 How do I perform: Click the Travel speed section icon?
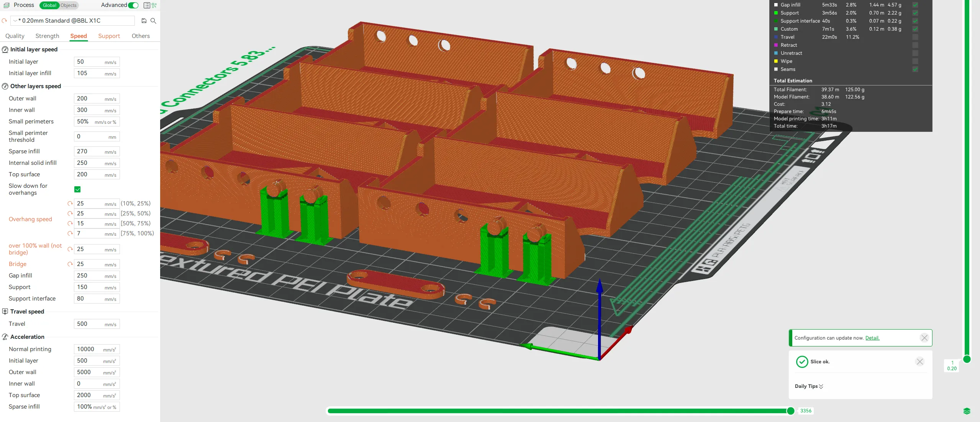5,312
